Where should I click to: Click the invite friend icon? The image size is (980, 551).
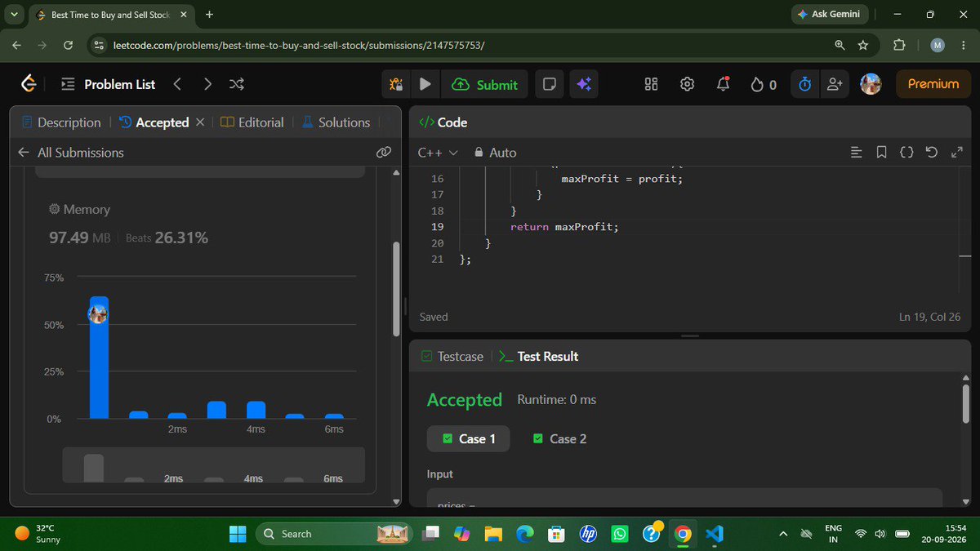coord(834,84)
